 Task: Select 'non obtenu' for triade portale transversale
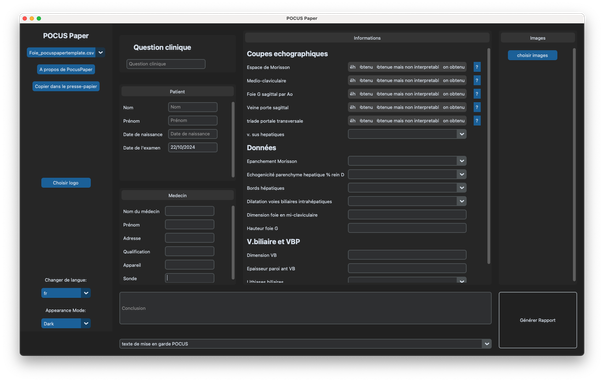point(453,121)
